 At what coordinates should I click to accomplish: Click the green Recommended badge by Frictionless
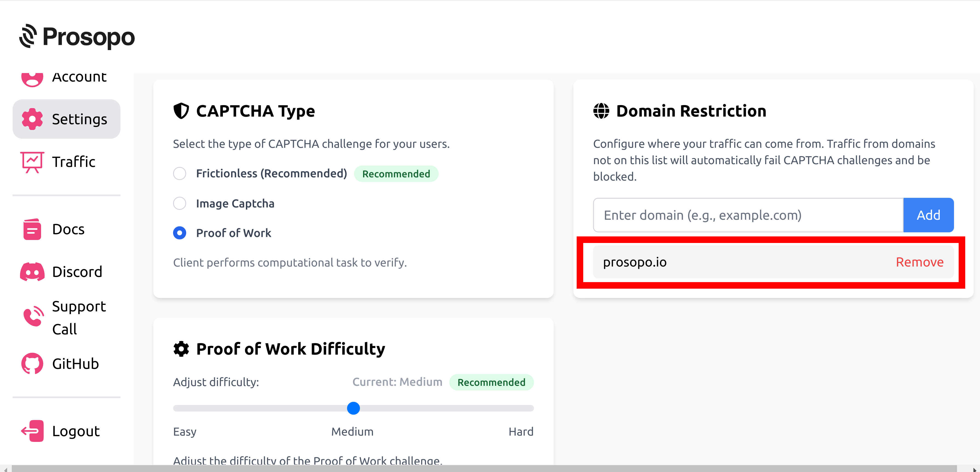(396, 174)
